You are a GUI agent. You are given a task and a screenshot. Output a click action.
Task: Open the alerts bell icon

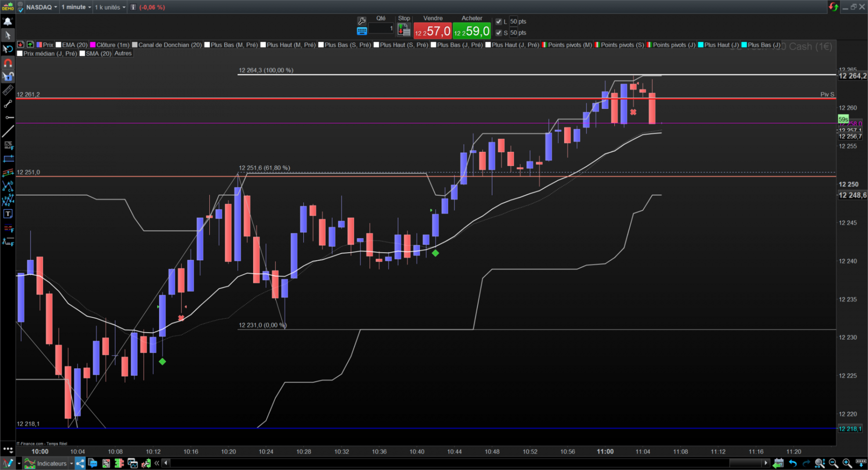(8, 21)
